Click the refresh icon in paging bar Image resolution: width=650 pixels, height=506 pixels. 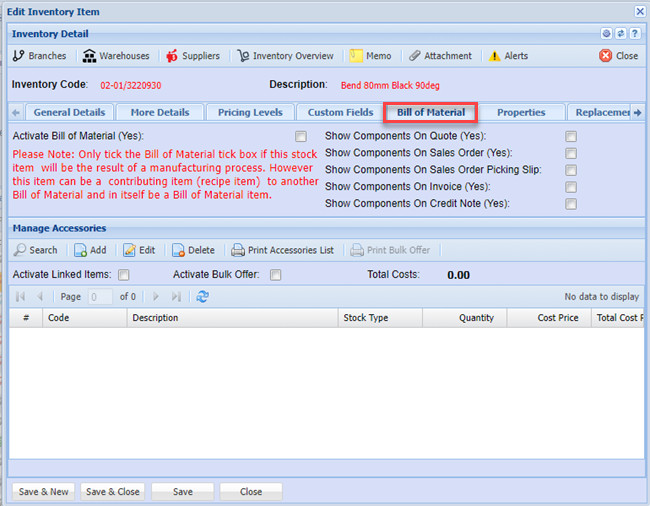203,297
